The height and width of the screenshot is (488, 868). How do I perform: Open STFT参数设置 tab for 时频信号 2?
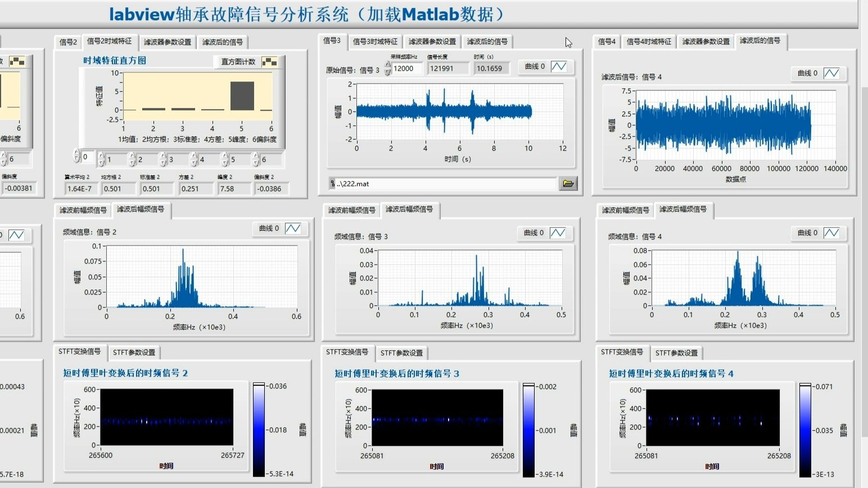coord(134,353)
